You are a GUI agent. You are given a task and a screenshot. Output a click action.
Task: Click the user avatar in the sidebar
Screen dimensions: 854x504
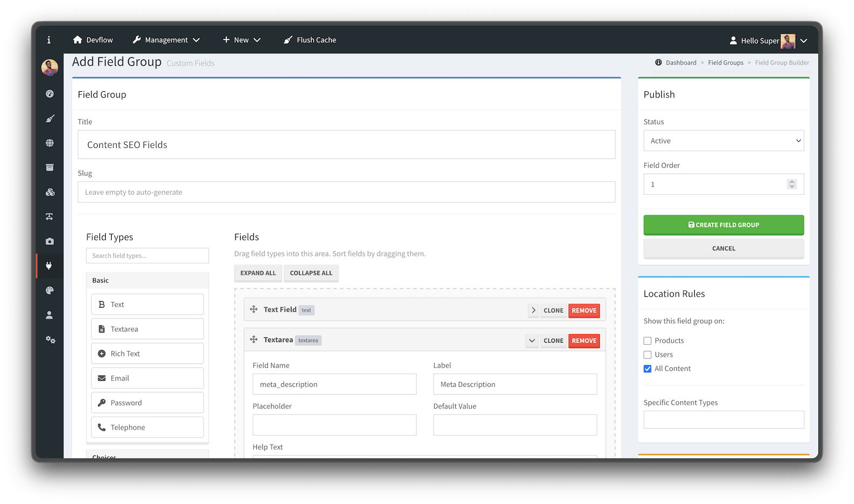(x=50, y=67)
